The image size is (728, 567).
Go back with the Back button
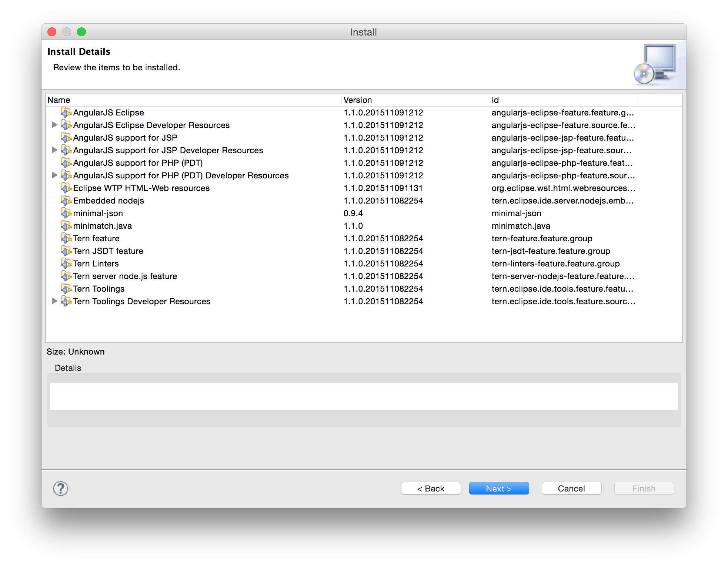click(x=431, y=489)
